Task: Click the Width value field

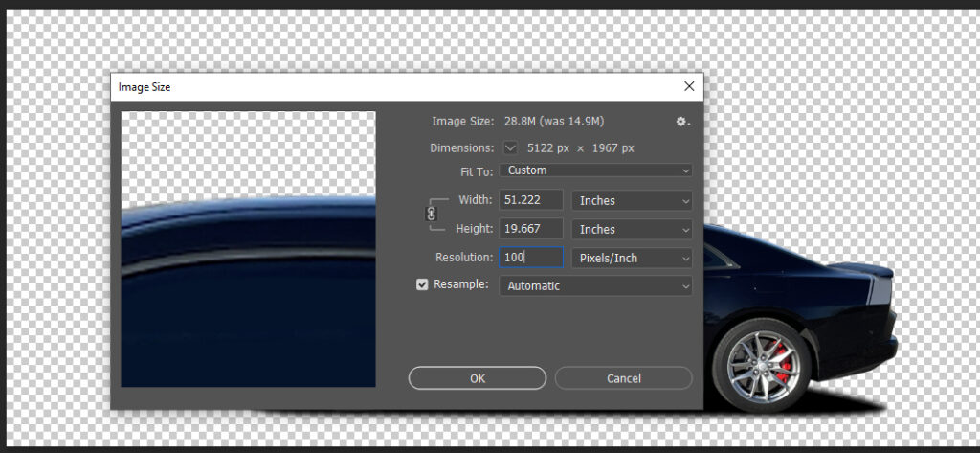Action: tap(530, 200)
